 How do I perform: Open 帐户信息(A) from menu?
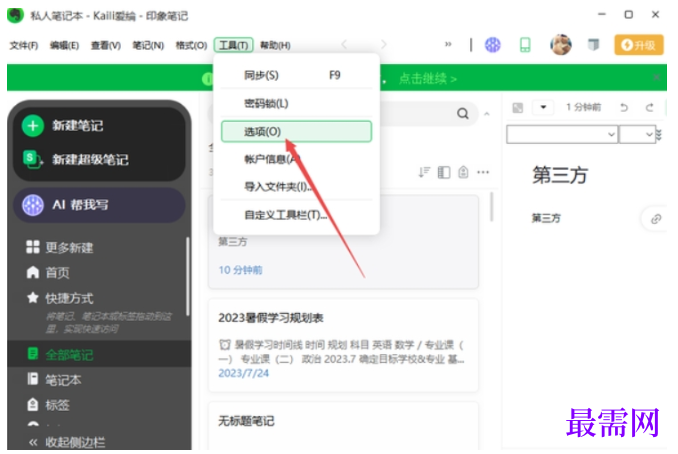click(296, 159)
